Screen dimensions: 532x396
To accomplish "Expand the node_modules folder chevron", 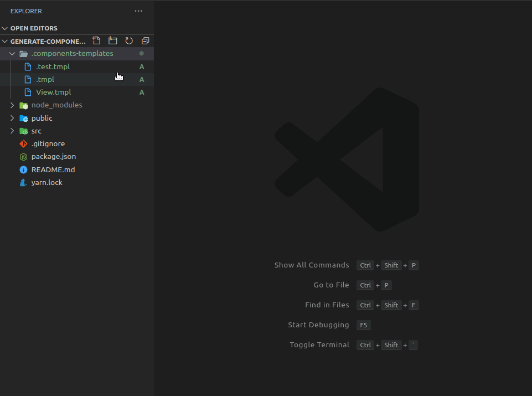I will (12, 105).
